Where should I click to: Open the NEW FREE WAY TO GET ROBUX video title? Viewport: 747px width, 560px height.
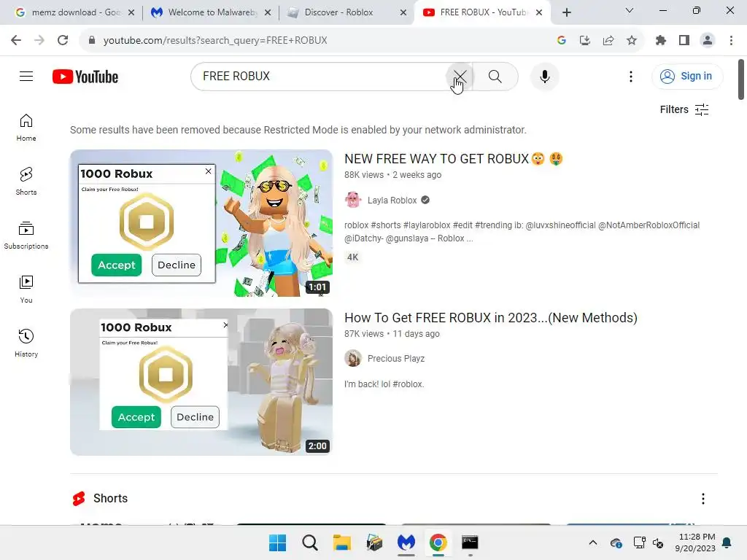(x=454, y=158)
